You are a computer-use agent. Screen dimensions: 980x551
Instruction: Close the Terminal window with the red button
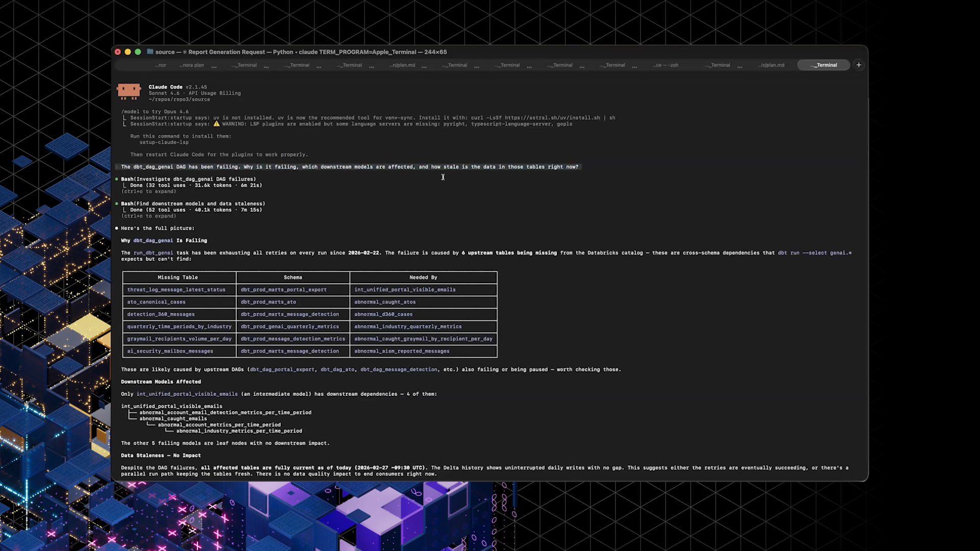[118, 52]
